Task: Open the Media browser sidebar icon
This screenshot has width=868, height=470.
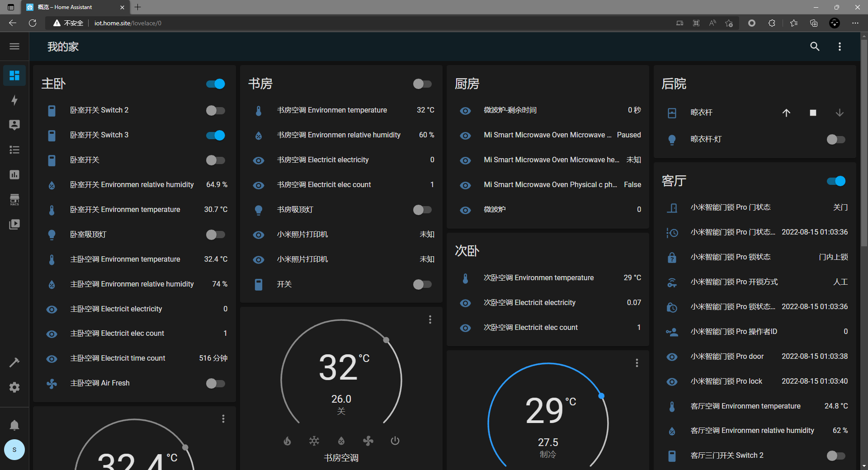Action: pyautogui.click(x=14, y=224)
